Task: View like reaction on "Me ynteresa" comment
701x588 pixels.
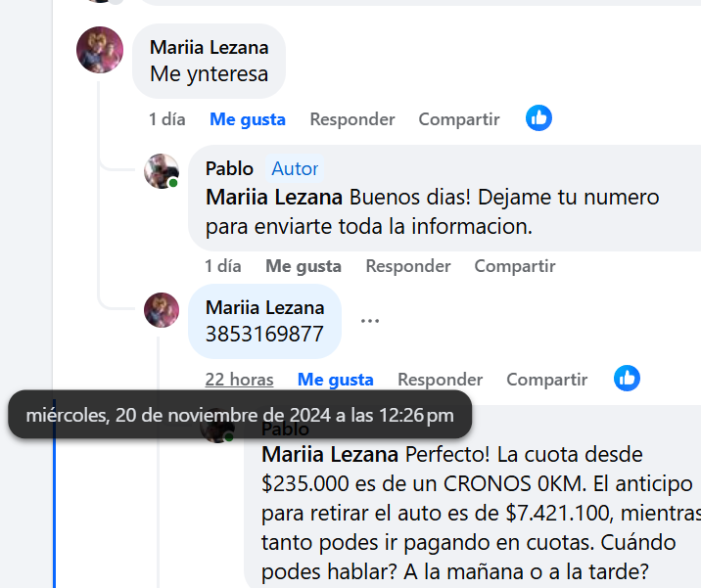Action: (x=538, y=118)
